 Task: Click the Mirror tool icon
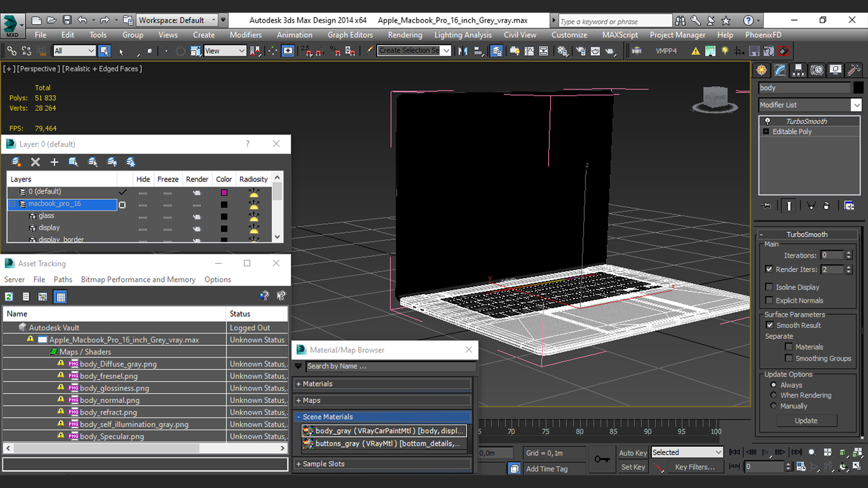(462, 51)
